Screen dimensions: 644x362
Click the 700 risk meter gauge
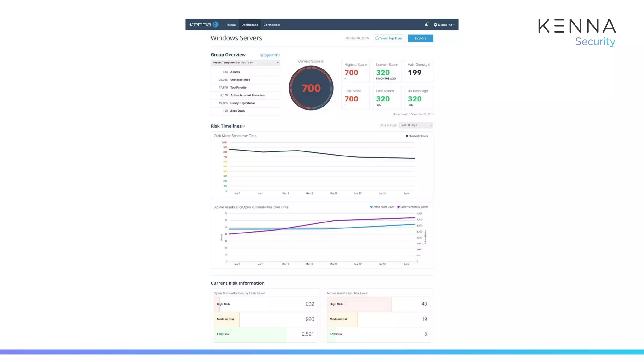point(311,88)
